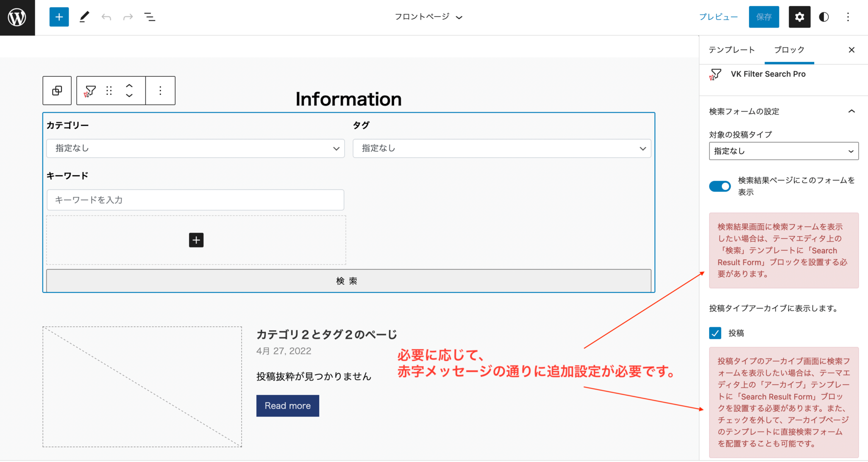Open the list view icon
The height and width of the screenshot is (462, 868).
(x=150, y=17)
